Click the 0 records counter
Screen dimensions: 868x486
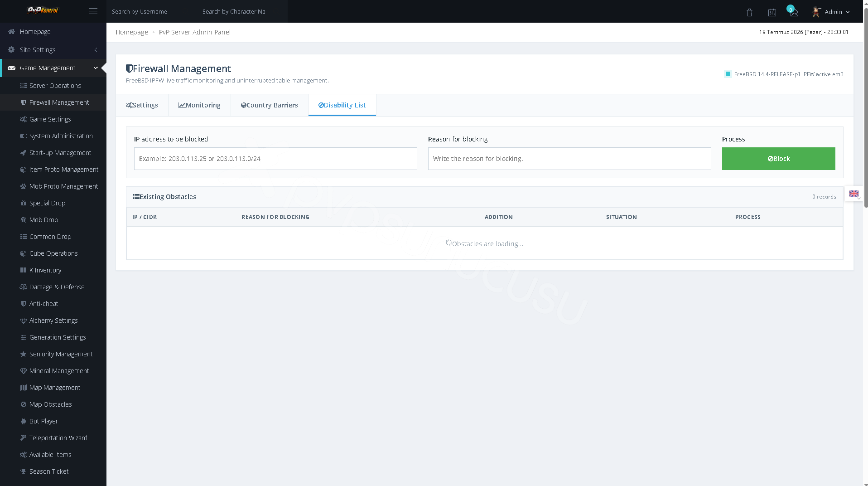pos(824,197)
